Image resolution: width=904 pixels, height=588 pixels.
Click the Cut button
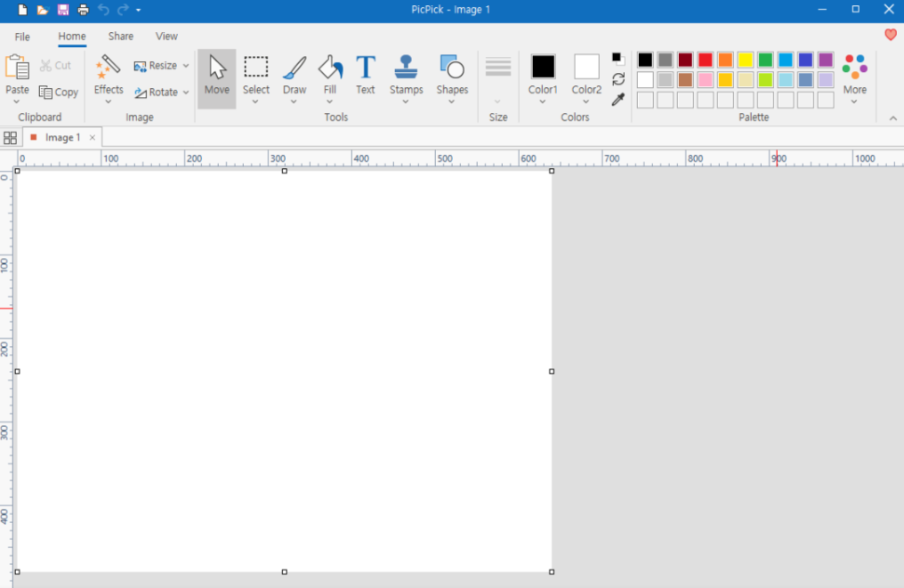click(55, 66)
